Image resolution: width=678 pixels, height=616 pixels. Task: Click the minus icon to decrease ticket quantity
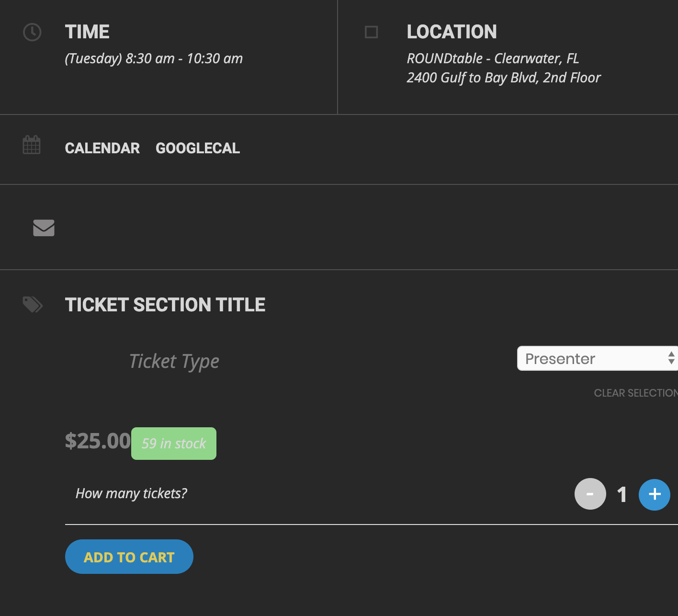(590, 494)
